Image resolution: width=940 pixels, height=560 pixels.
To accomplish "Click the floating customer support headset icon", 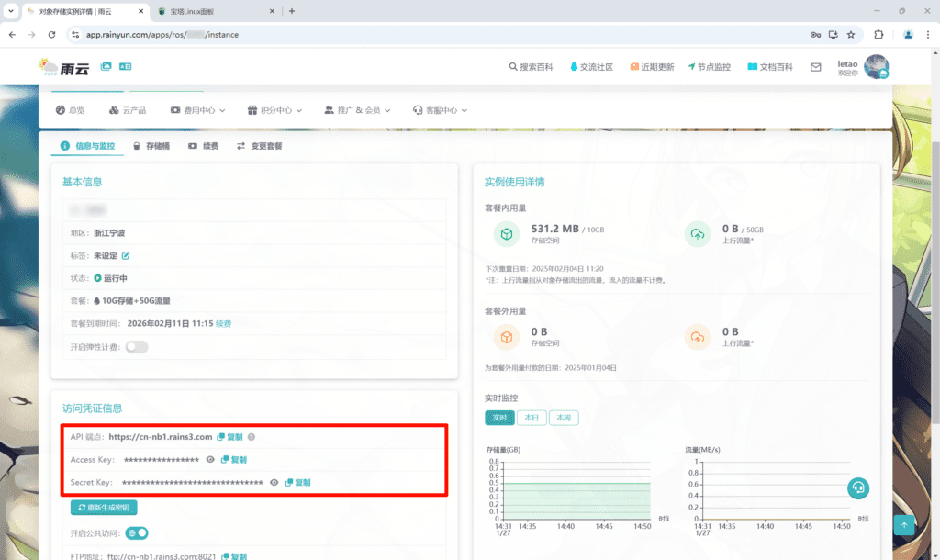I will [x=858, y=487].
